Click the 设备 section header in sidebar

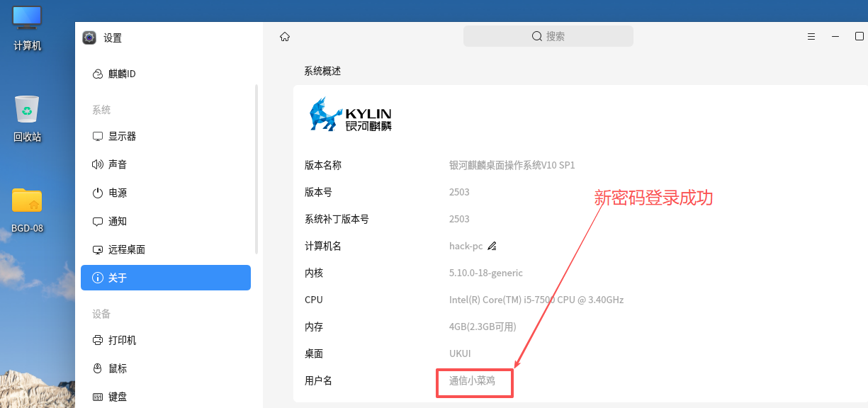pos(101,314)
